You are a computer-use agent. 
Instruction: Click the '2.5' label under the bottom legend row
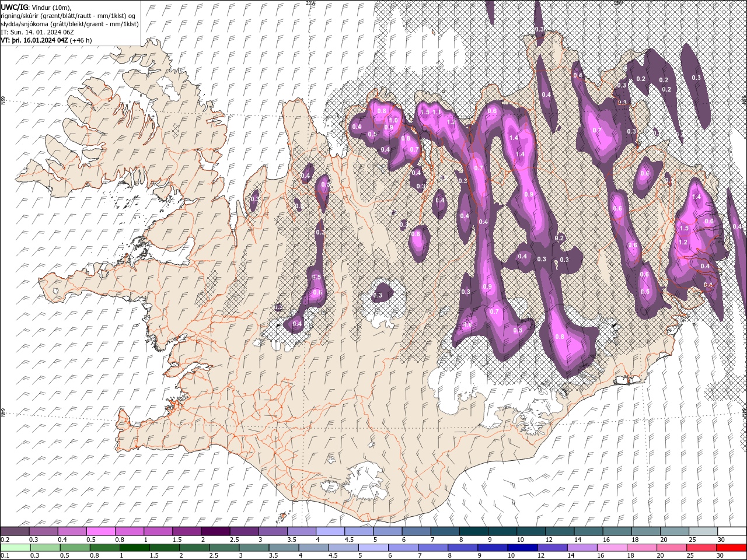[214, 556]
